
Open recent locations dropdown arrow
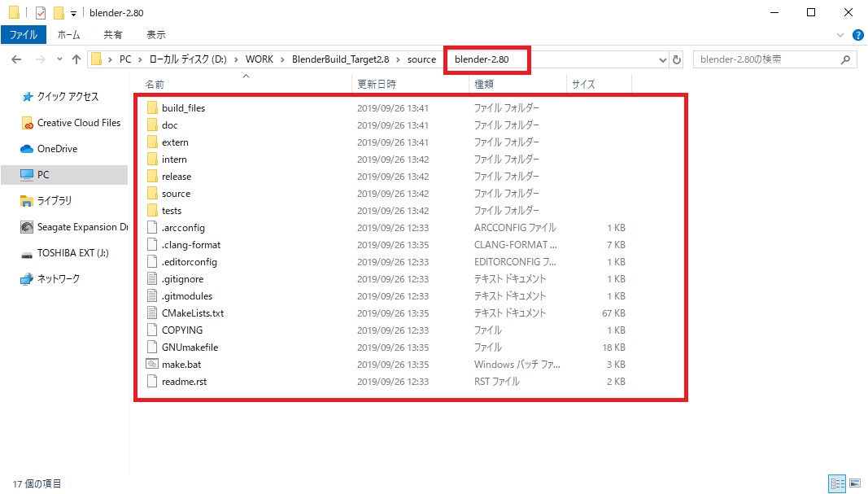coord(59,59)
